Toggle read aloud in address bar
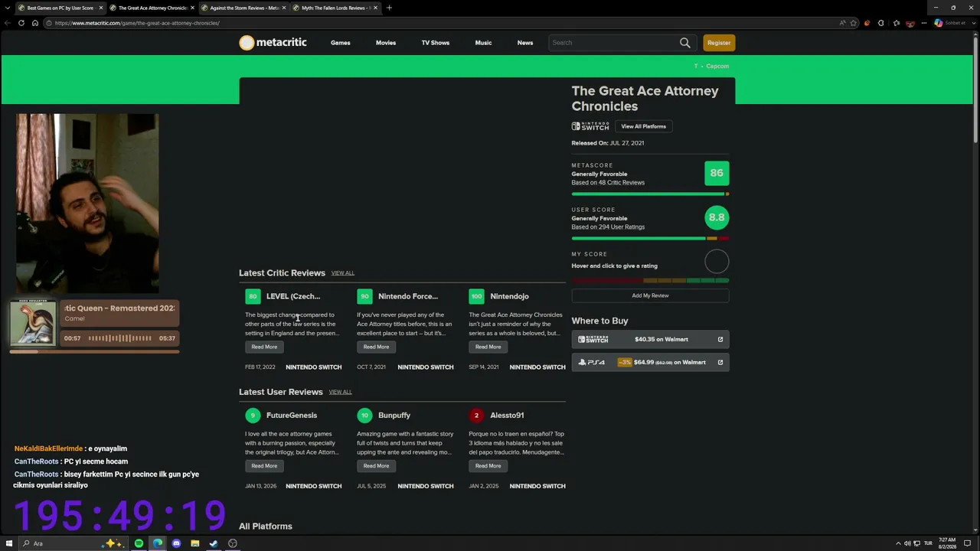 tap(842, 23)
